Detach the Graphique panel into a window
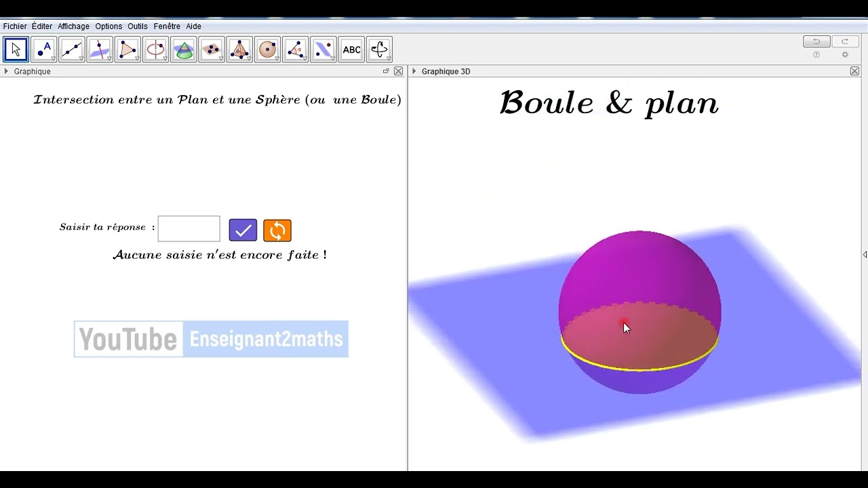 pos(386,71)
